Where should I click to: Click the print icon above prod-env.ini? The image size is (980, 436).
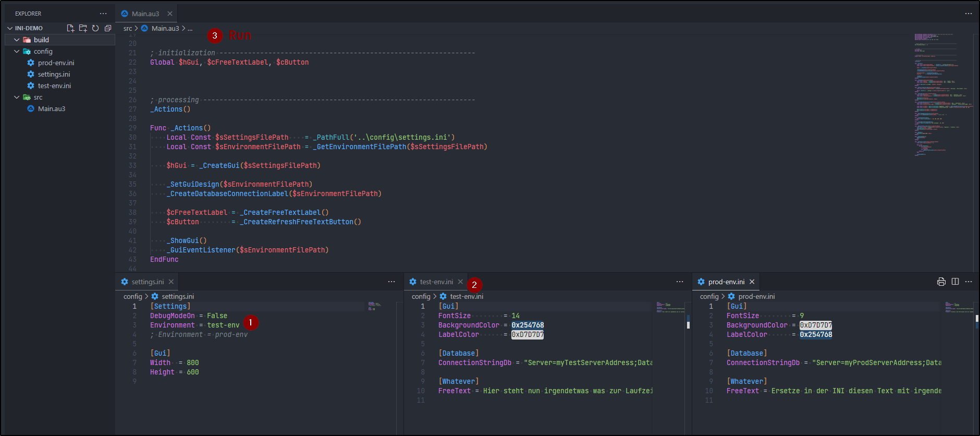(941, 282)
